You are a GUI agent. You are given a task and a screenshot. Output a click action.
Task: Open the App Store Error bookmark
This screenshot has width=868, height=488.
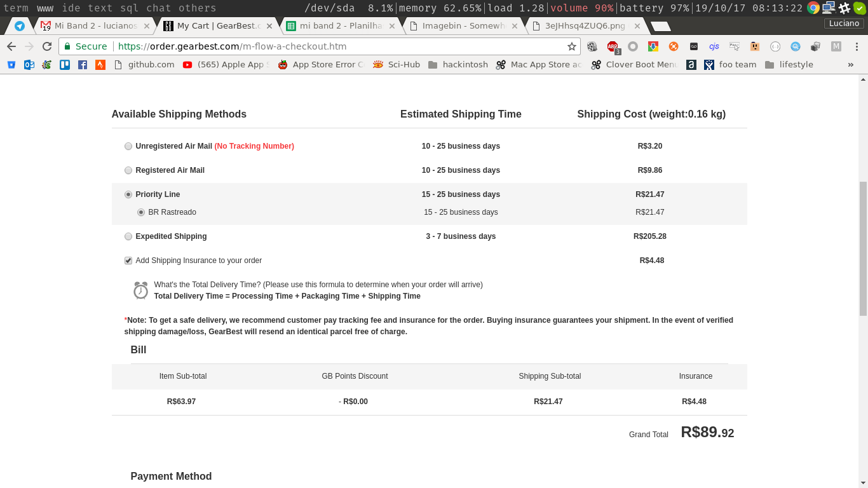321,64
